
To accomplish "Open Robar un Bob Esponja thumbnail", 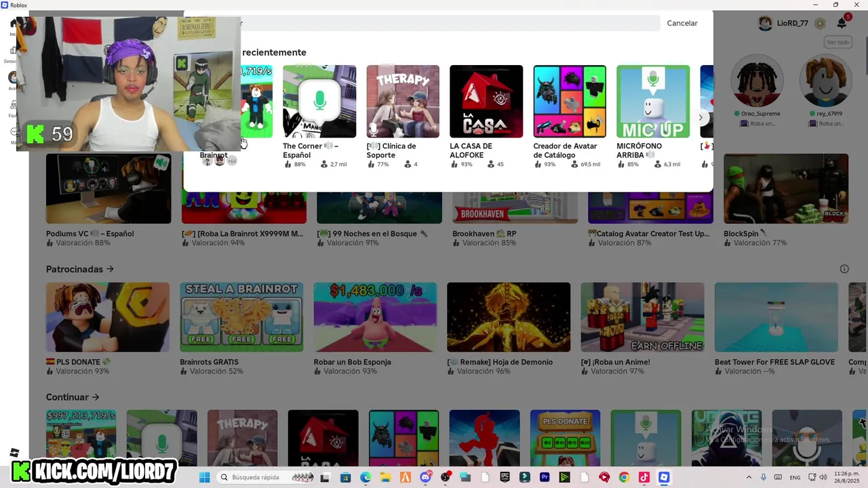I will (x=376, y=317).
